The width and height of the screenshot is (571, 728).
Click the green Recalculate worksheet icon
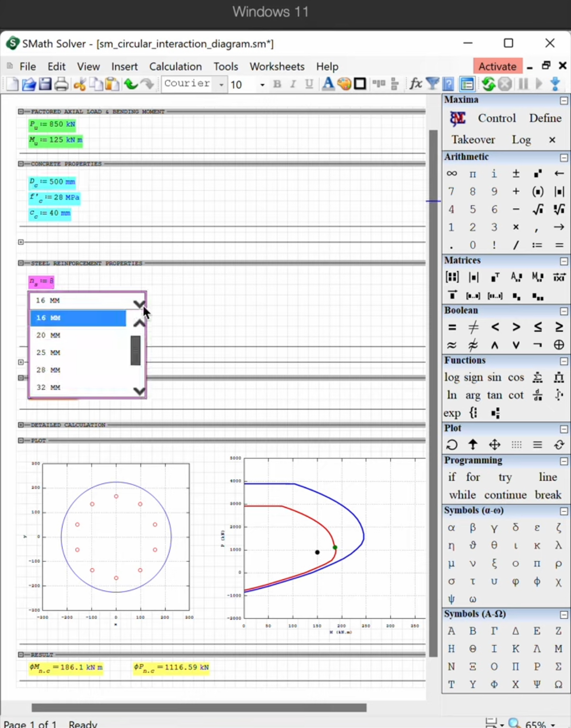[488, 84]
